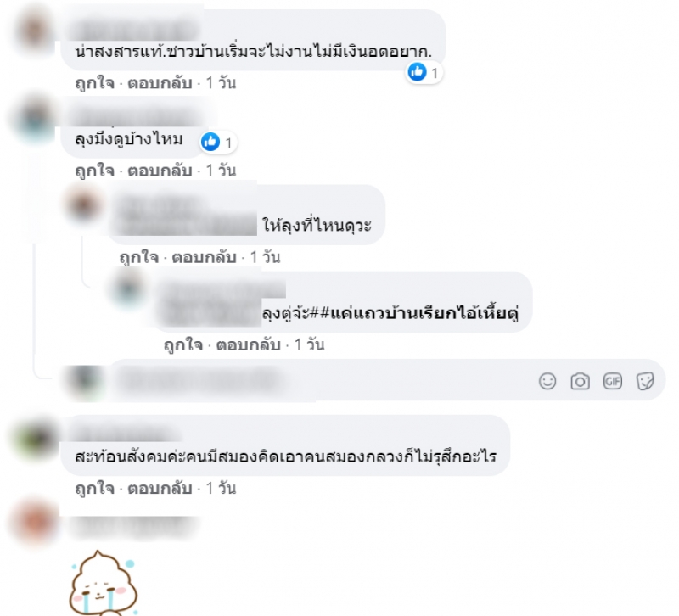679x616 pixels.
Task: Like the reply containing ลุงตู่จ้ะ
Action: [x=183, y=345]
